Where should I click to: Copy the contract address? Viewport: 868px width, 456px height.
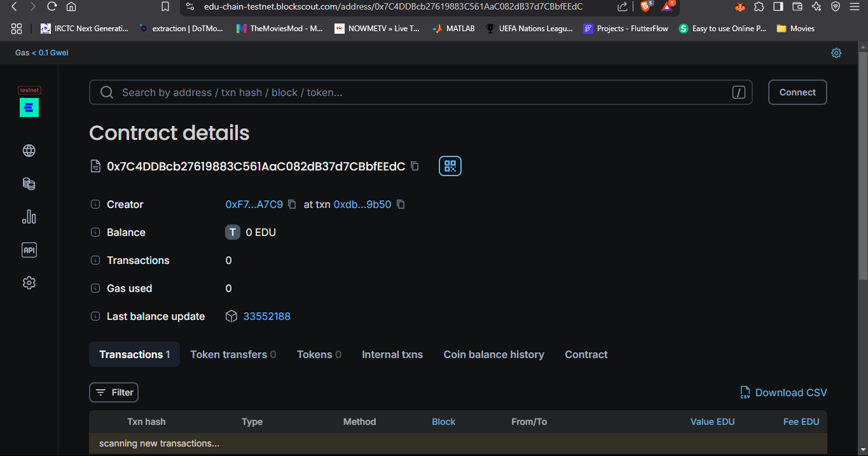point(415,166)
